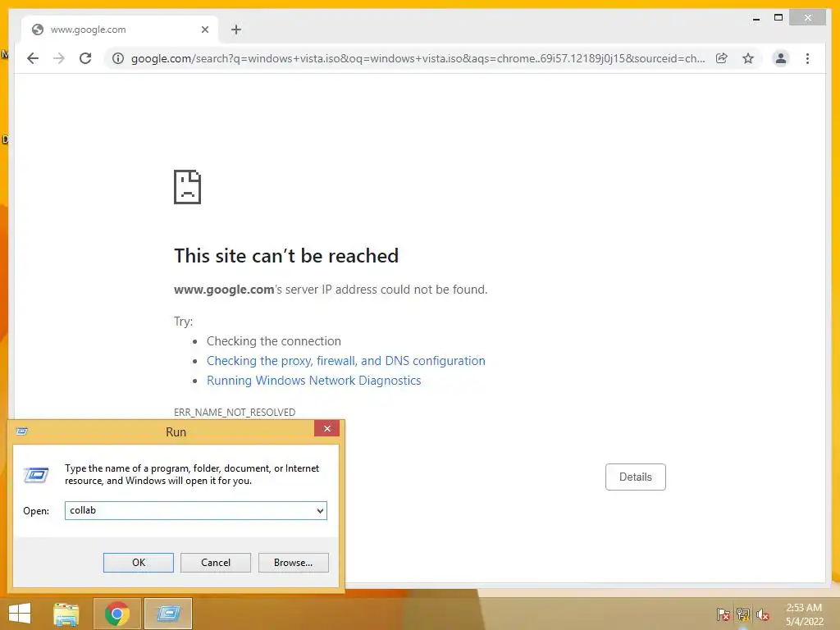The height and width of the screenshot is (630, 840).
Task: Close the Chrome window
Action: point(808,18)
